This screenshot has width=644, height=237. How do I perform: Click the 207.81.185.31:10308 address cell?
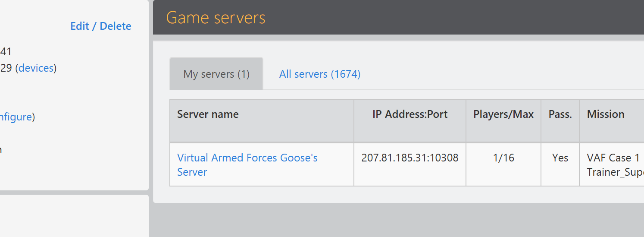point(410,158)
